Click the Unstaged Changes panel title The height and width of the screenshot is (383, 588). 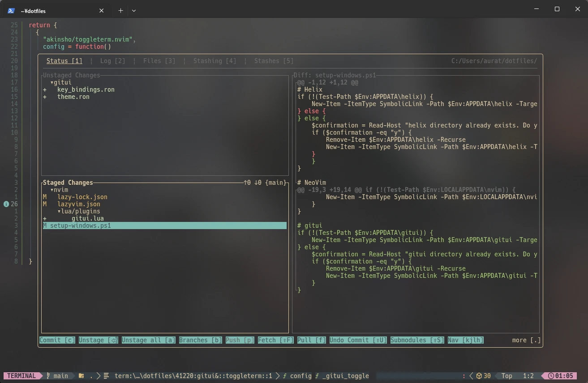tap(72, 75)
